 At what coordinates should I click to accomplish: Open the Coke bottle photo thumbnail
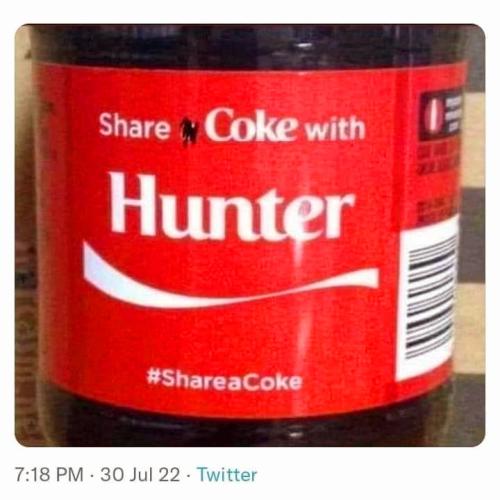250,235
